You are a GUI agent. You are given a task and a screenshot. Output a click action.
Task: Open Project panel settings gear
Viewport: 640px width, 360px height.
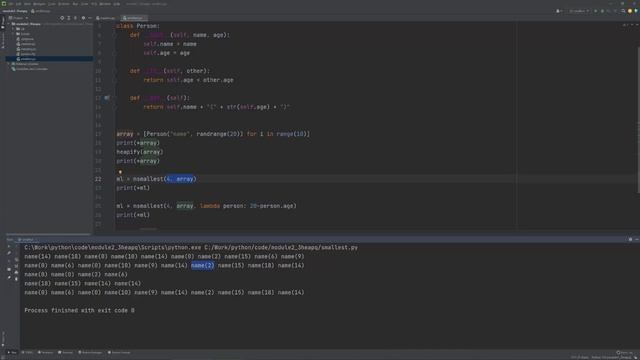[x=83, y=18]
